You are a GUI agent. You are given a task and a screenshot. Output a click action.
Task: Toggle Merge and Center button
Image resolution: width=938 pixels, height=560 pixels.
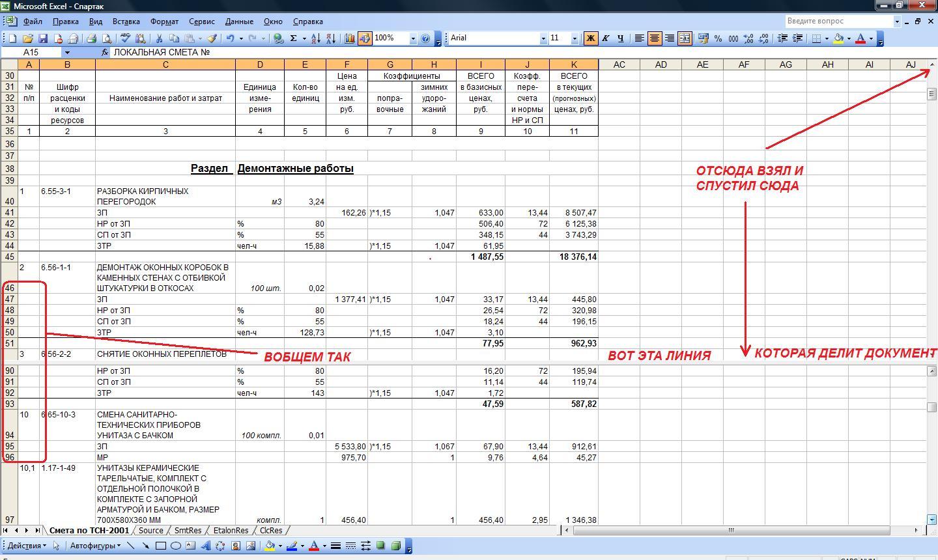[x=685, y=38]
